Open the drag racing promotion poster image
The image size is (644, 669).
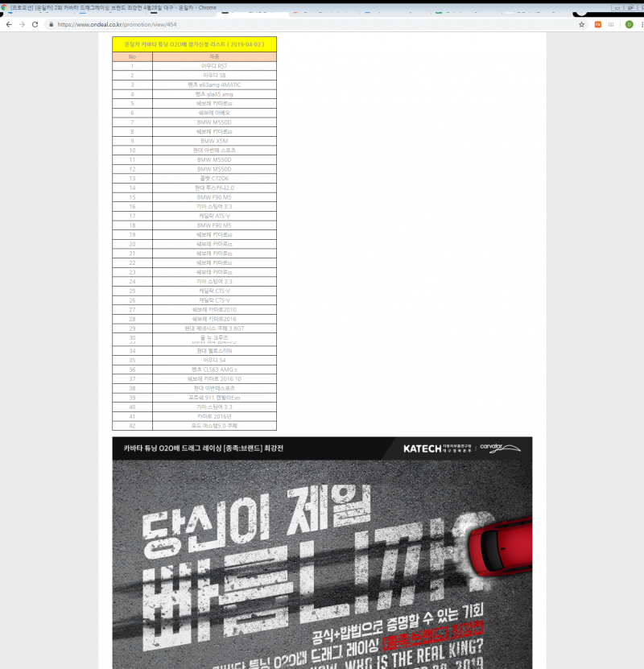(x=322, y=553)
